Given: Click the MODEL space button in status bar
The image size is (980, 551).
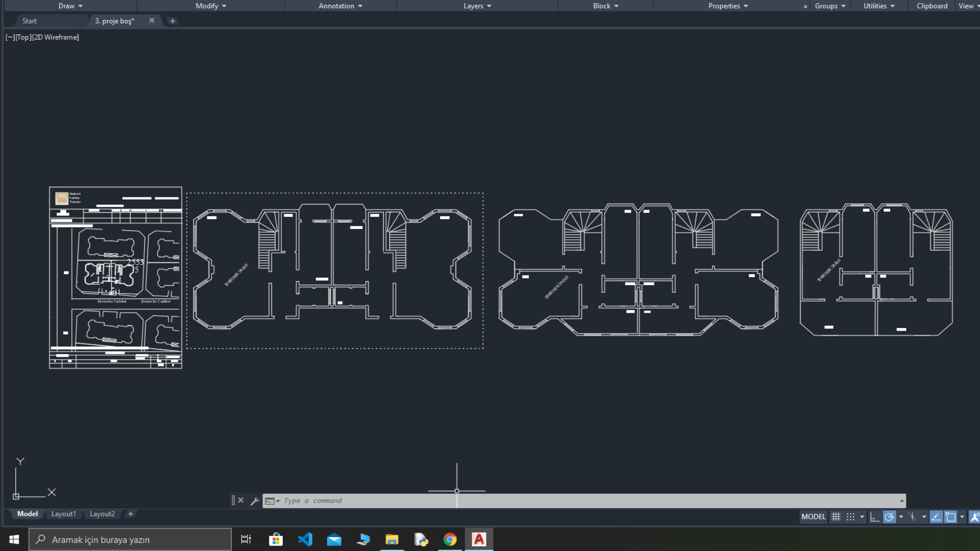Looking at the screenshot, I should (x=813, y=517).
